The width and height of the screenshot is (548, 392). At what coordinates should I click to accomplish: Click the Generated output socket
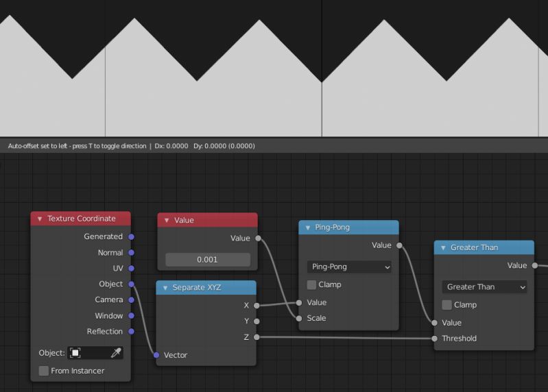pyautogui.click(x=132, y=236)
